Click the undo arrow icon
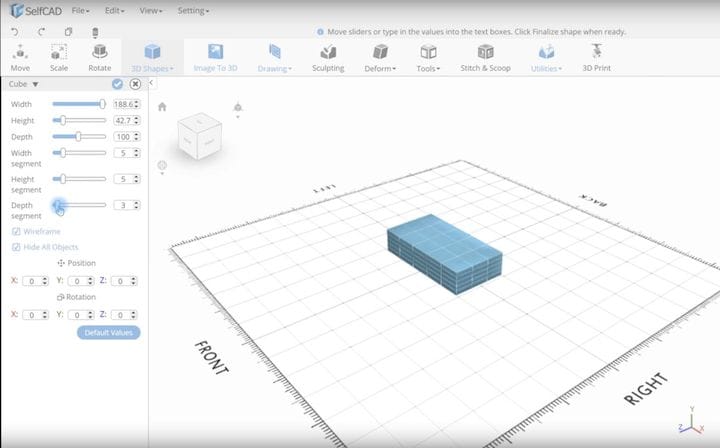 (16, 31)
